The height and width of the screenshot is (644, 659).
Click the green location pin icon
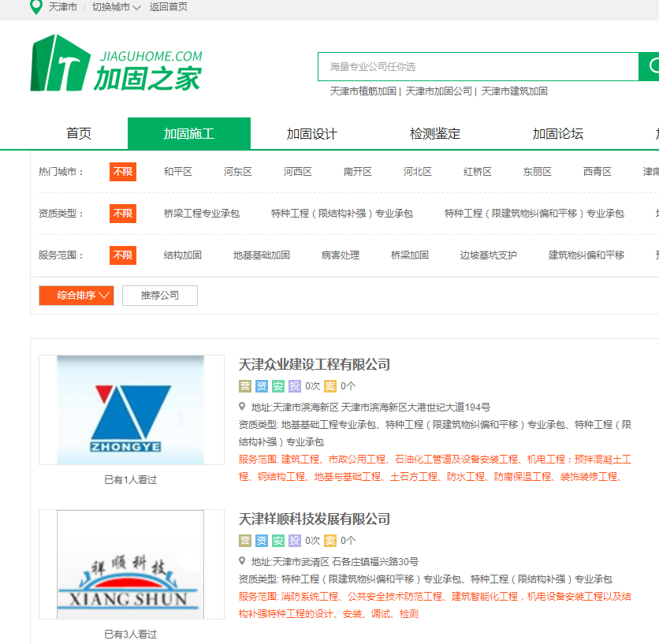click(36, 7)
